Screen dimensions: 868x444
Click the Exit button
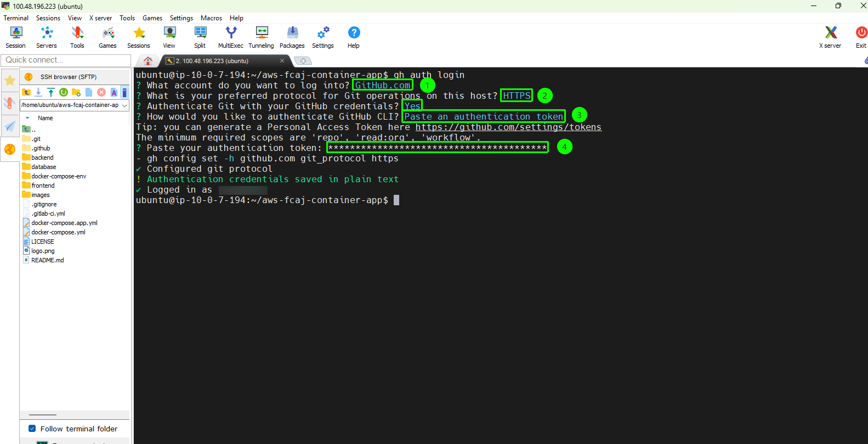coord(861,37)
